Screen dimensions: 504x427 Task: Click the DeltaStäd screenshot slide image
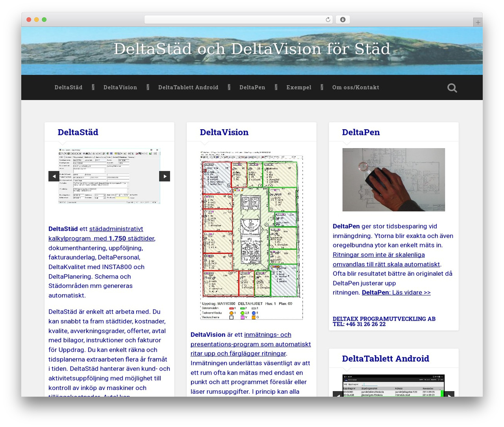click(x=109, y=176)
